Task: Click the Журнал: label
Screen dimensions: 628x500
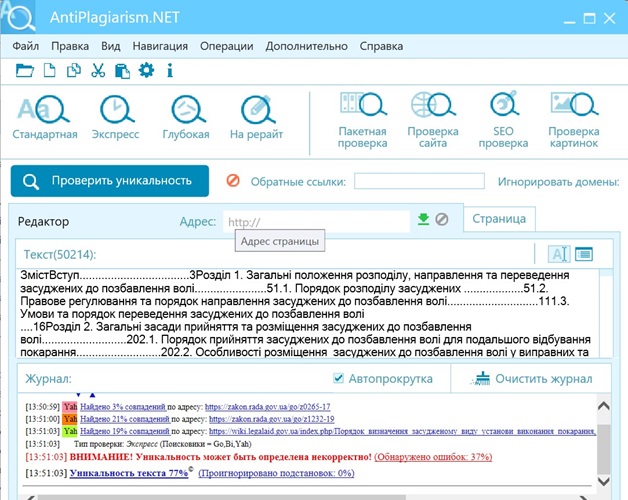Action: pyautogui.click(x=48, y=379)
